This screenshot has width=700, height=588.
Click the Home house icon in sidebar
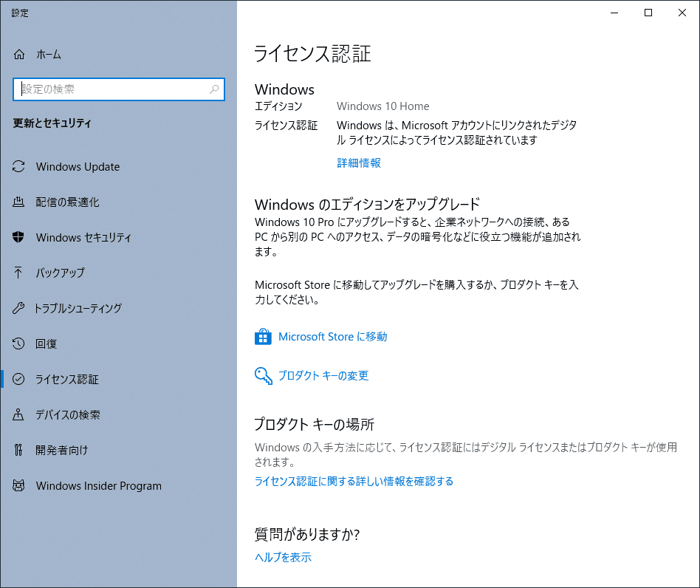pos(19,55)
